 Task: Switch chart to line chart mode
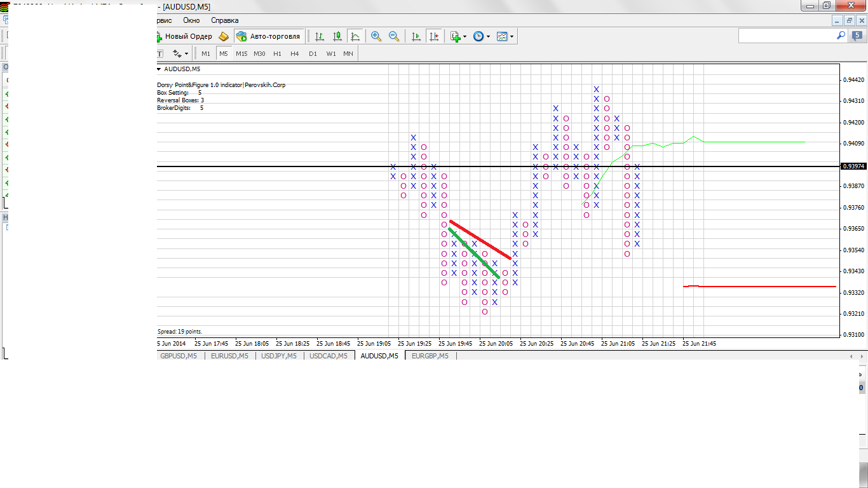pyautogui.click(x=355, y=36)
